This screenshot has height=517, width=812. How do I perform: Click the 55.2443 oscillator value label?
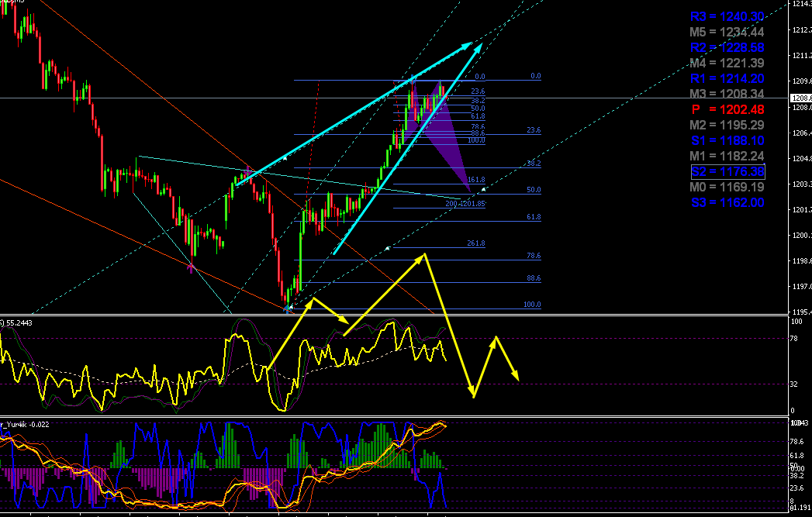[x=19, y=323]
